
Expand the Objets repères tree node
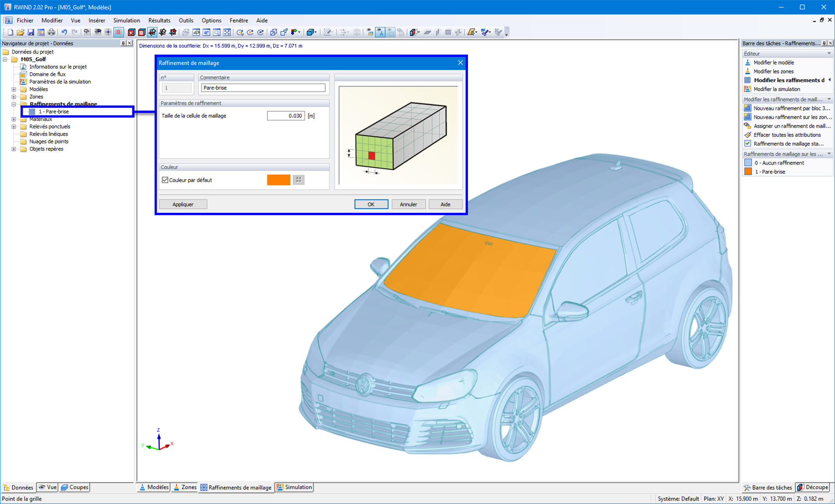tap(14, 149)
